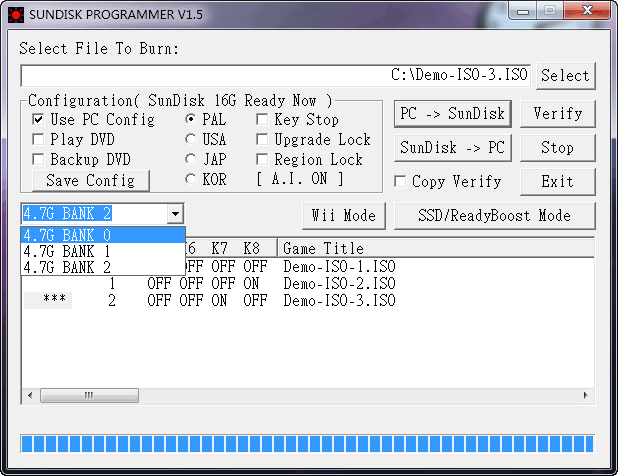This screenshot has width=618, height=476.
Task: Enable the Backup DVD checkbox
Action: click(38, 159)
